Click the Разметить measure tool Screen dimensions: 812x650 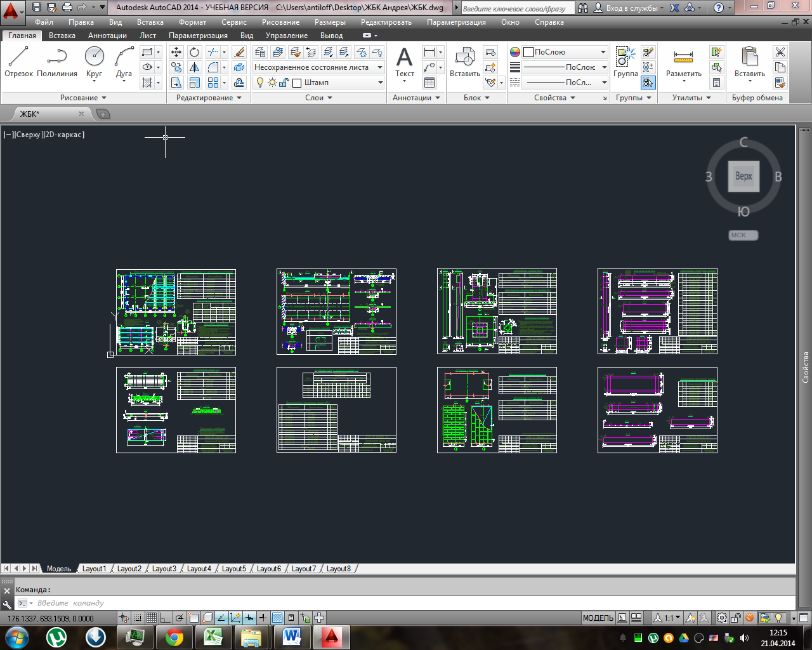click(683, 62)
